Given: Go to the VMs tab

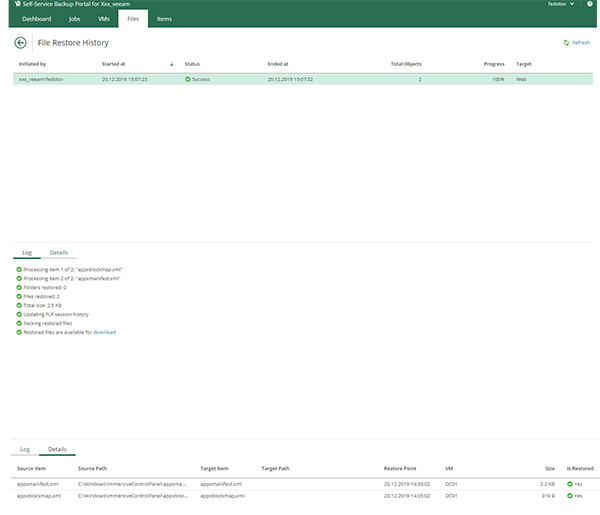Looking at the screenshot, I should 103,19.
